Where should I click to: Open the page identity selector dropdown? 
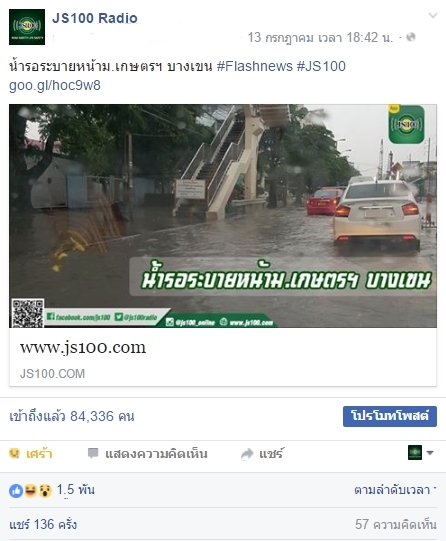click(x=420, y=453)
